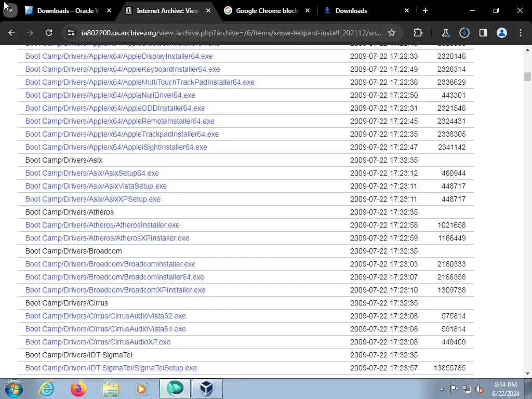This screenshot has width=532, height=399.
Task: Go back using the browser back arrow
Action: tap(11, 33)
